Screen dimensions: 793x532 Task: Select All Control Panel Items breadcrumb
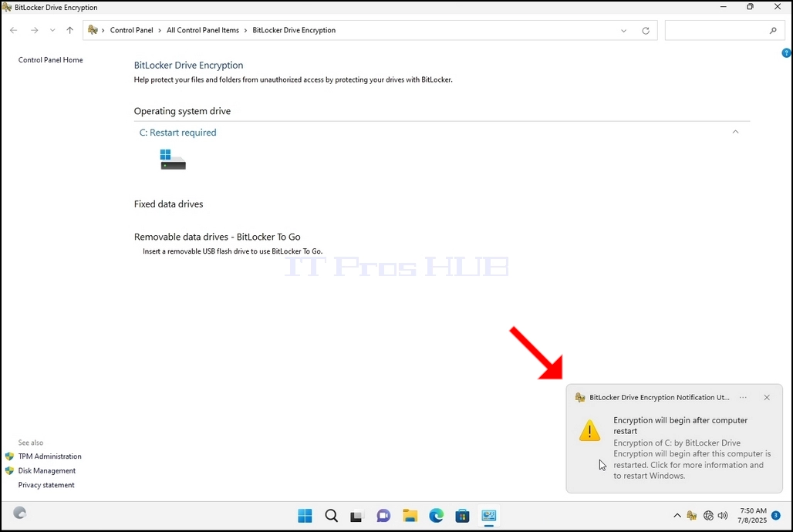click(203, 30)
